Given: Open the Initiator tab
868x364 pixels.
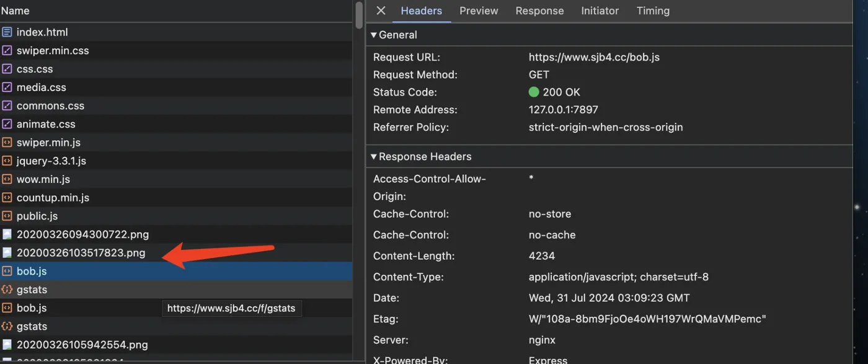Looking at the screenshot, I should pyautogui.click(x=600, y=11).
